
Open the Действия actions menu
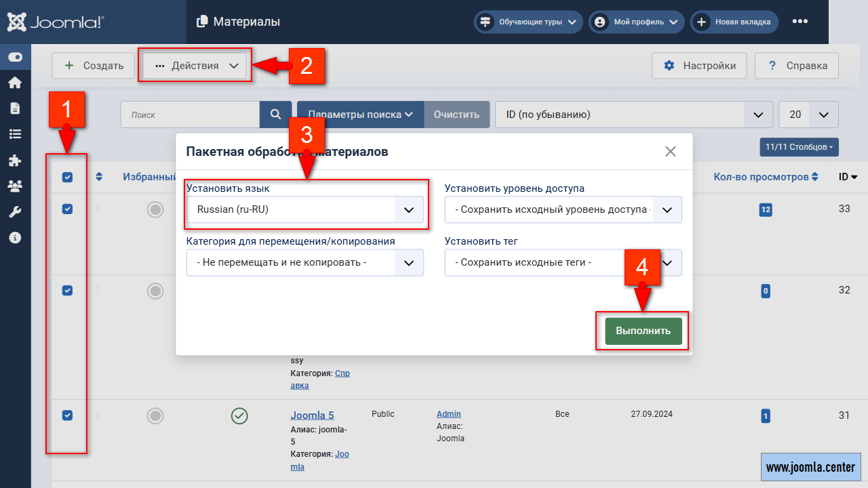tap(196, 66)
